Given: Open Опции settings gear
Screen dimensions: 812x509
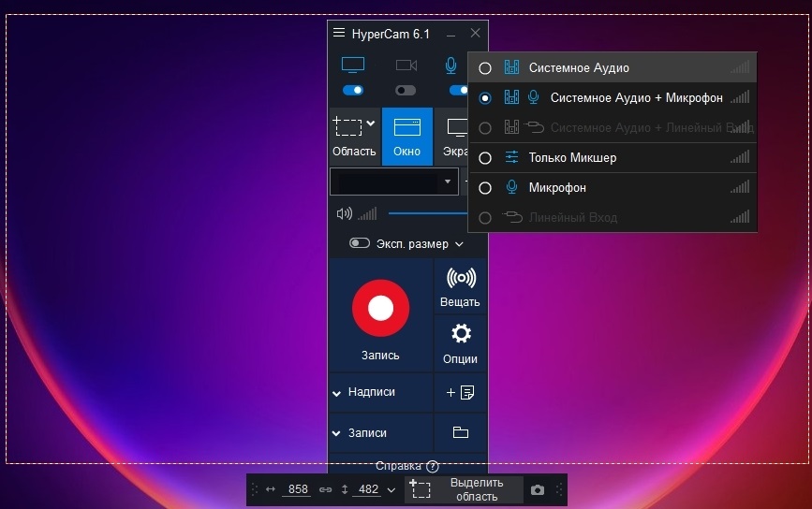Looking at the screenshot, I should [x=461, y=334].
